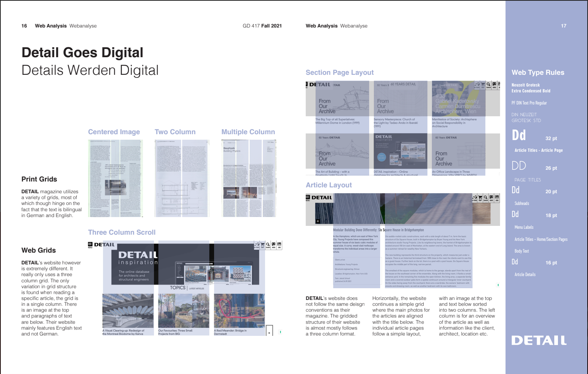This screenshot has width=588, height=374.
Task: Click the Search magnifier in Three Column Scroll mockup
Action: tap(268, 245)
